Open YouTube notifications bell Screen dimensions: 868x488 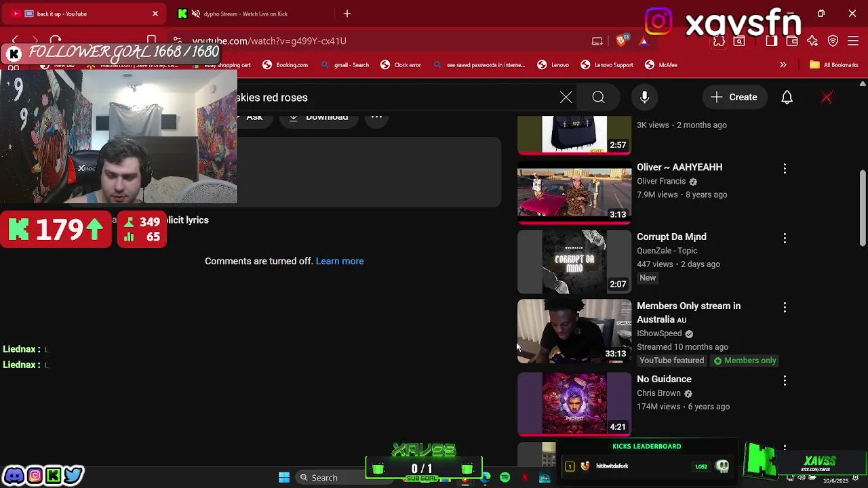tap(787, 98)
